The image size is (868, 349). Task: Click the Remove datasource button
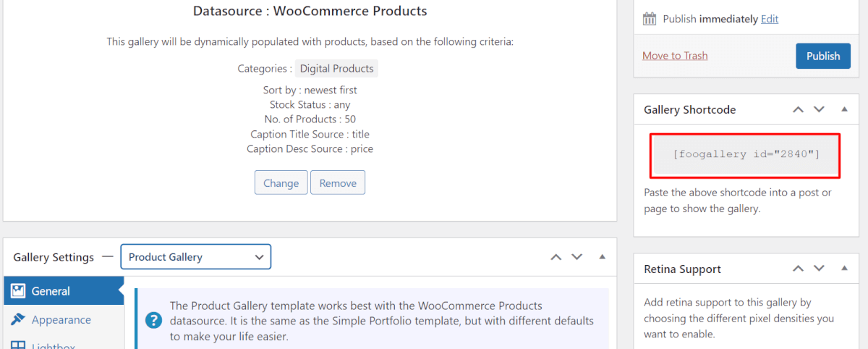pos(338,182)
